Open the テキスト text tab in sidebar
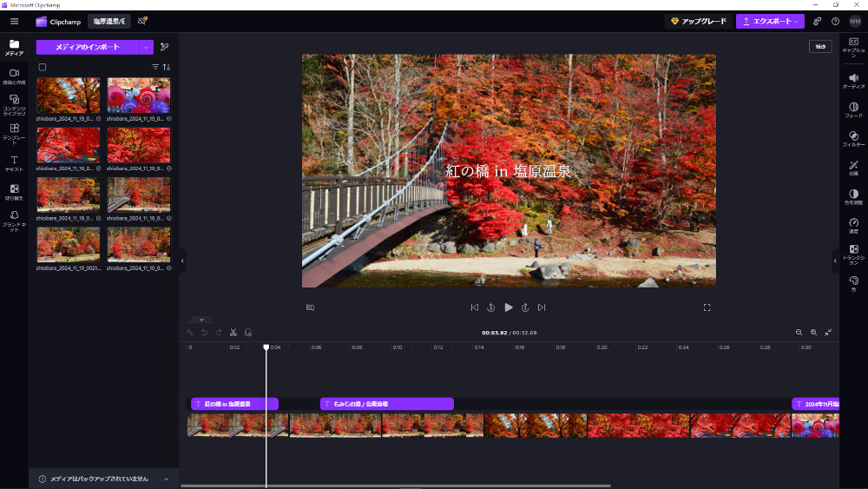The width and height of the screenshot is (868, 489). click(15, 163)
